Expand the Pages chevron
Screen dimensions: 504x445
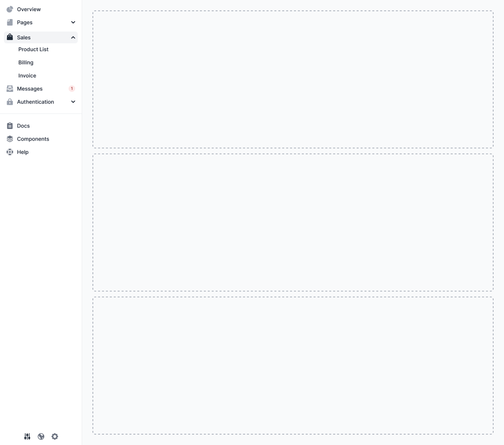73,22
